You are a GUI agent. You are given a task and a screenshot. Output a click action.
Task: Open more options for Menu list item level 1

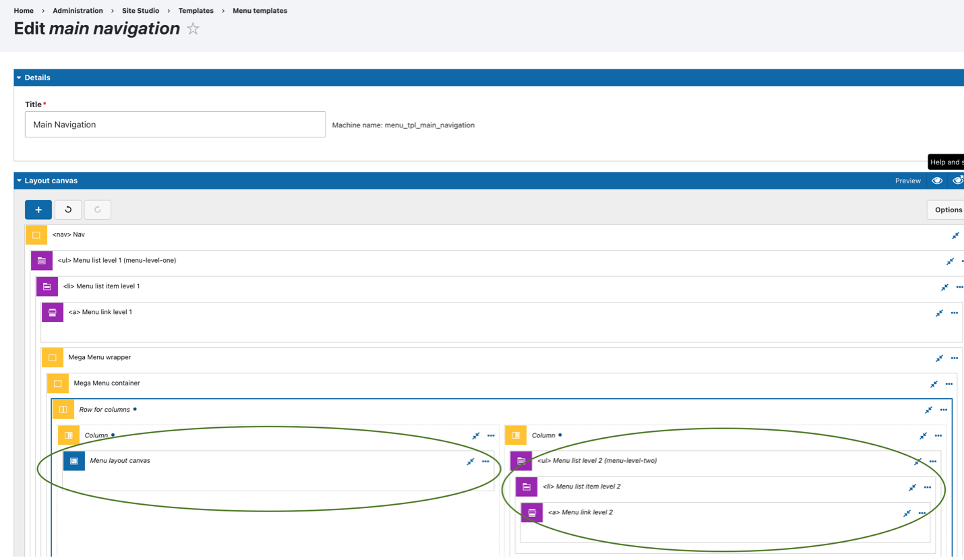coord(959,287)
